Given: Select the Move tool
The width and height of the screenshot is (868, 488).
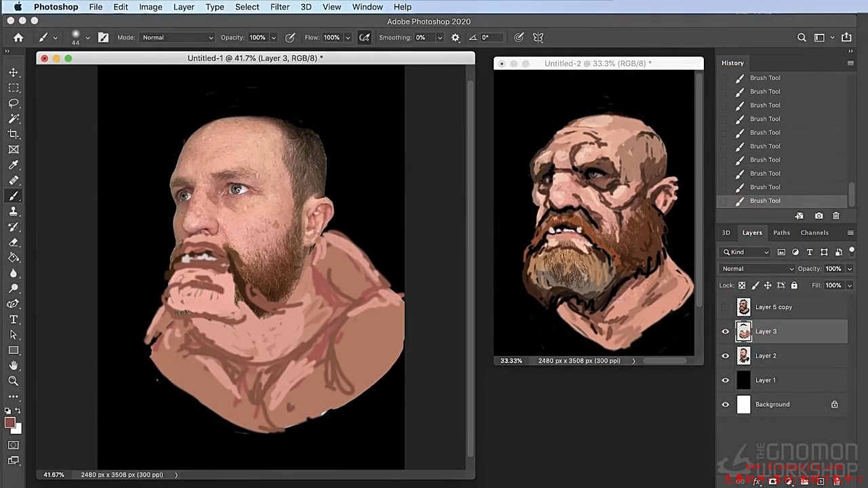Looking at the screenshot, I should [14, 73].
